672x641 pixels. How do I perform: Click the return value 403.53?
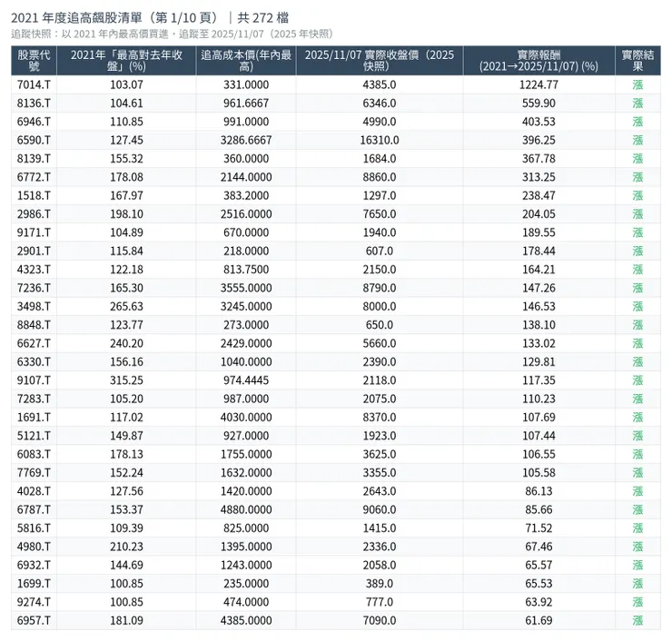pyautogui.click(x=539, y=122)
